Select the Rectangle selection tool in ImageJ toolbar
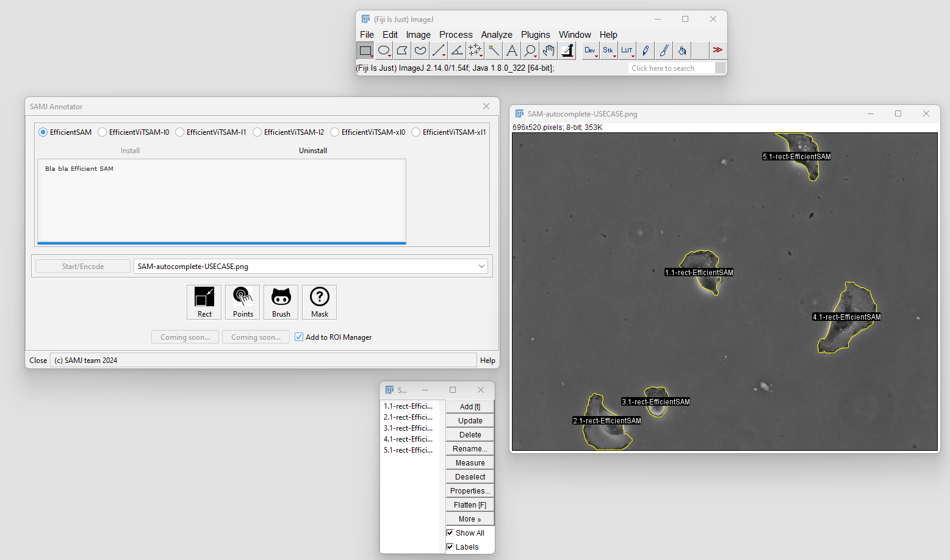Viewport: 950px width, 560px height. pos(365,51)
